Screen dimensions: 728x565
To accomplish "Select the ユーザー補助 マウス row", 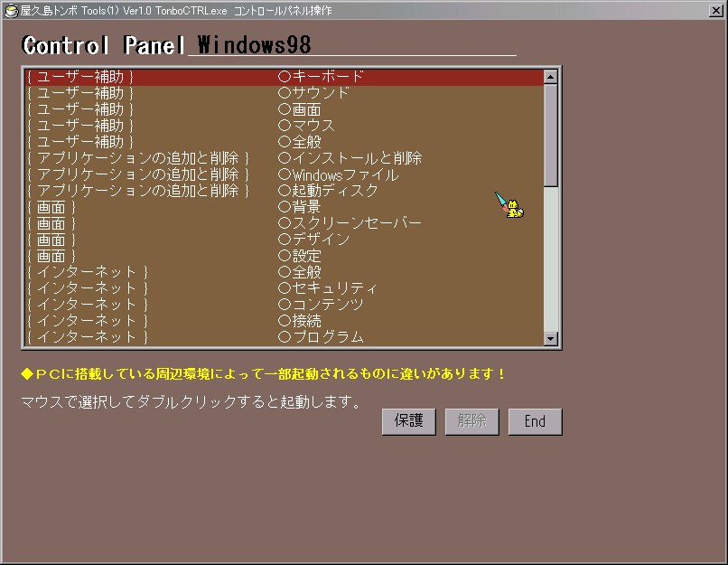I will 285,126.
